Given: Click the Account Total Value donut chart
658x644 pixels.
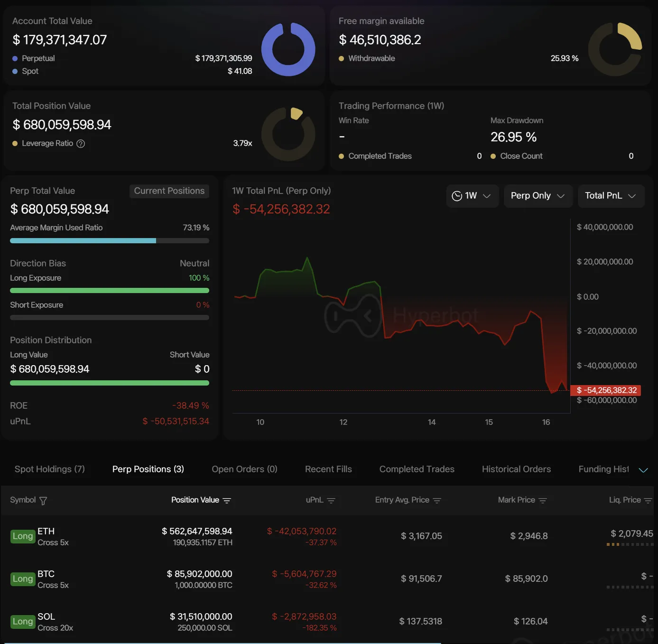Looking at the screenshot, I should [x=288, y=49].
